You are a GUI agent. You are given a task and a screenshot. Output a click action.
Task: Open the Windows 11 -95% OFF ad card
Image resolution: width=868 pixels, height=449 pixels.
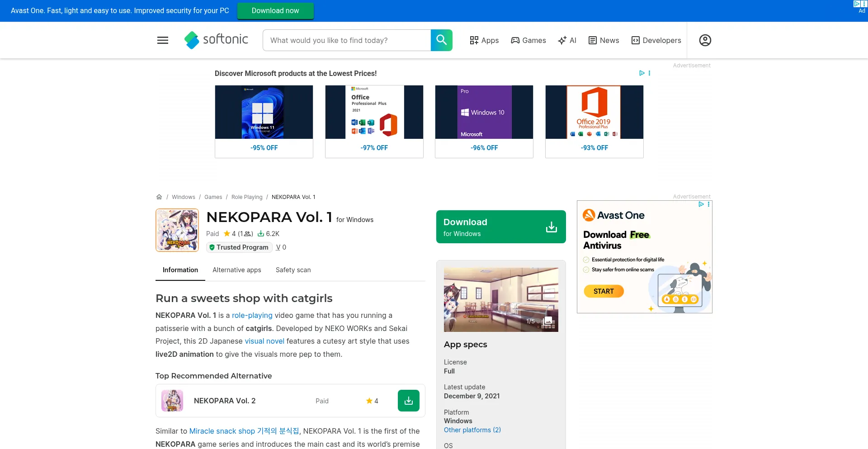pos(264,122)
